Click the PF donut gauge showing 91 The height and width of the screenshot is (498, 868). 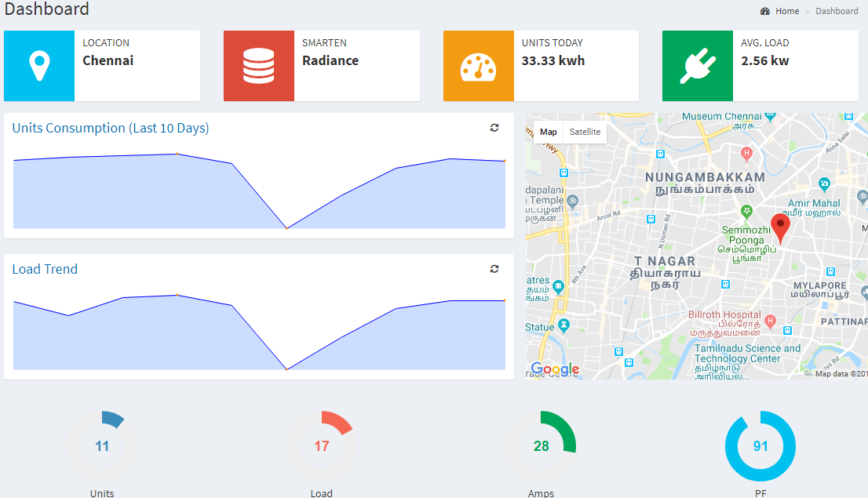[x=760, y=446]
